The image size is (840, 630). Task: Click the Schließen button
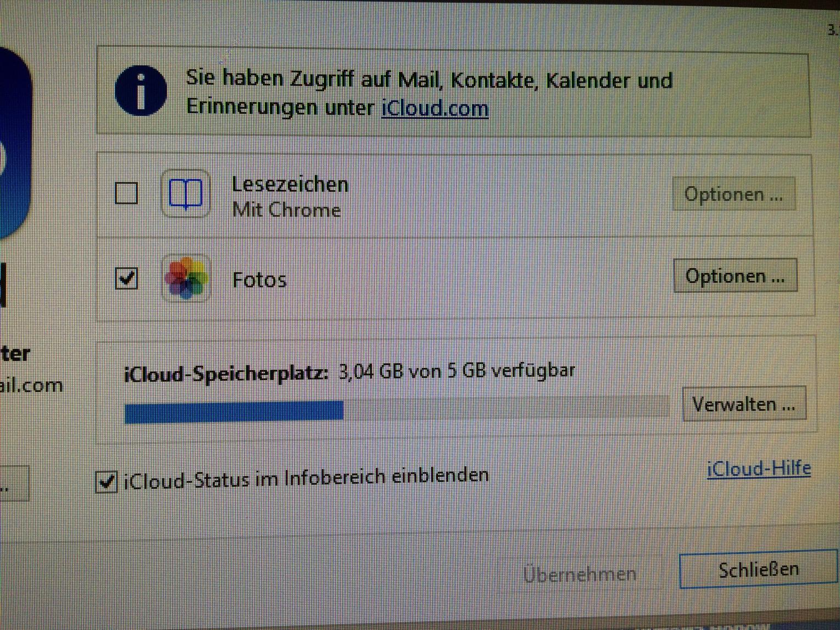point(759,570)
